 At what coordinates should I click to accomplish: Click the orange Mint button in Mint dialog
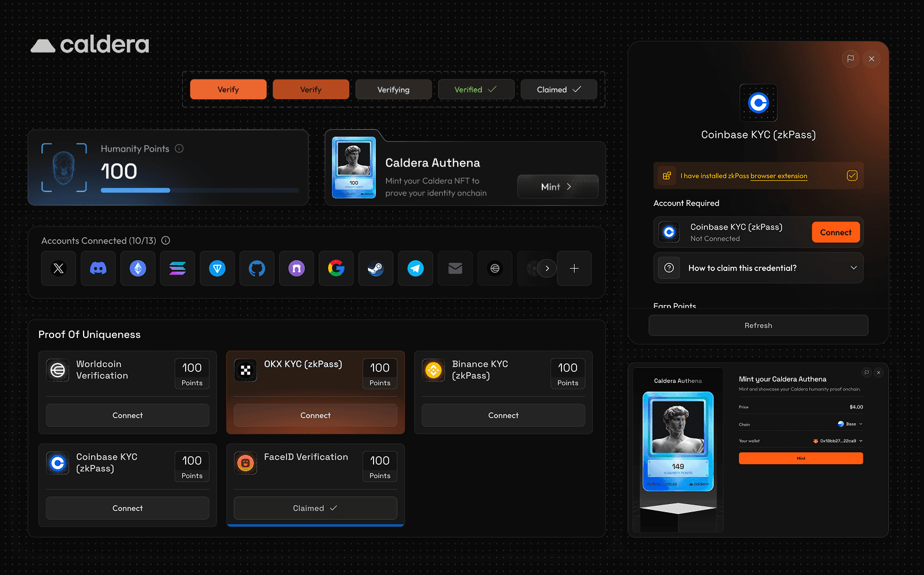[x=801, y=459]
